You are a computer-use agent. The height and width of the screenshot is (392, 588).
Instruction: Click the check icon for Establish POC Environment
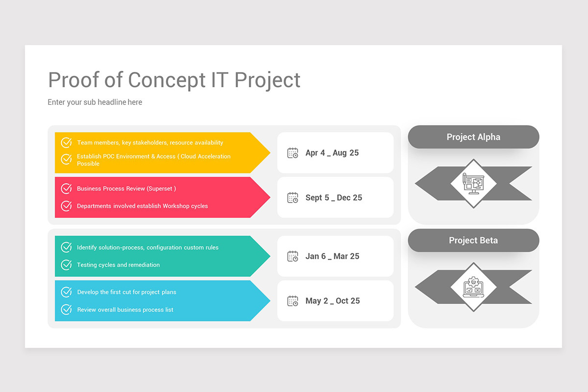click(x=66, y=159)
